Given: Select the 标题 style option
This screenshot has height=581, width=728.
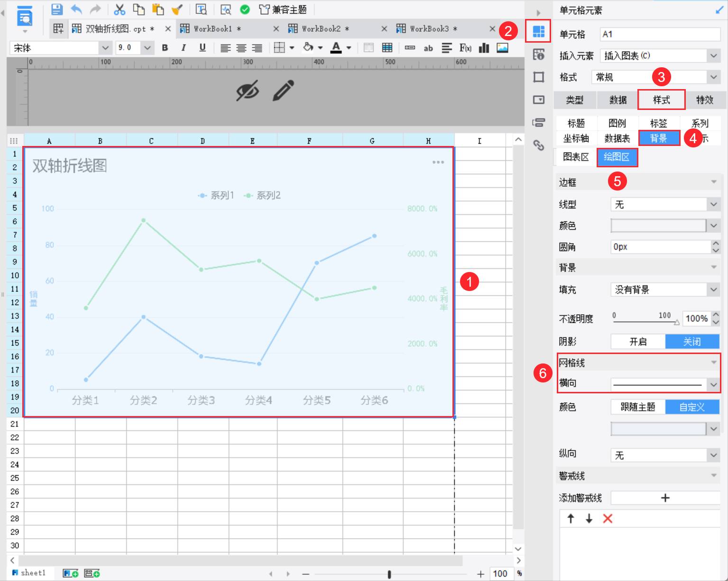Looking at the screenshot, I should pos(576,123).
